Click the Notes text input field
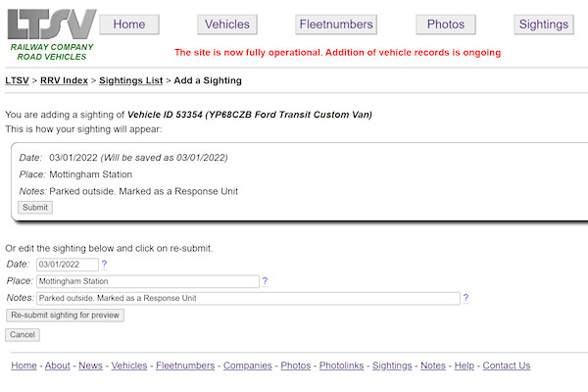The width and height of the screenshot is (588, 392). click(x=248, y=298)
